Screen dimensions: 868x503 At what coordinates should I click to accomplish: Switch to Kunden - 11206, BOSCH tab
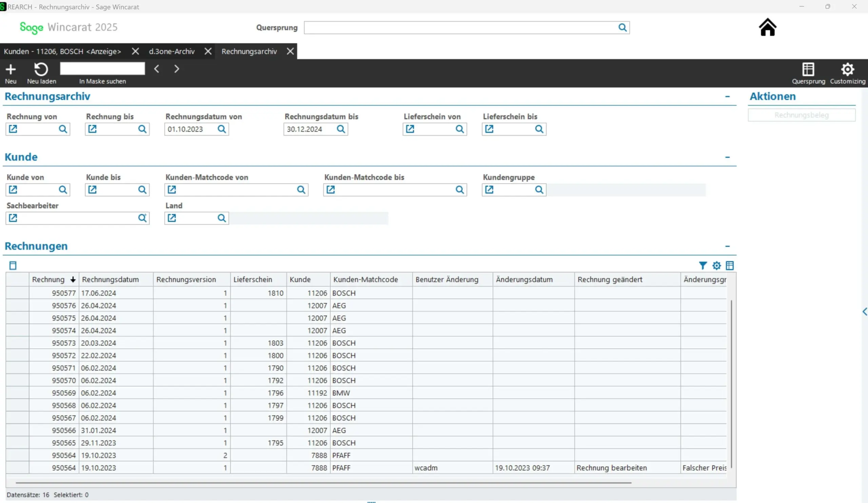pyautogui.click(x=62, y=51)
